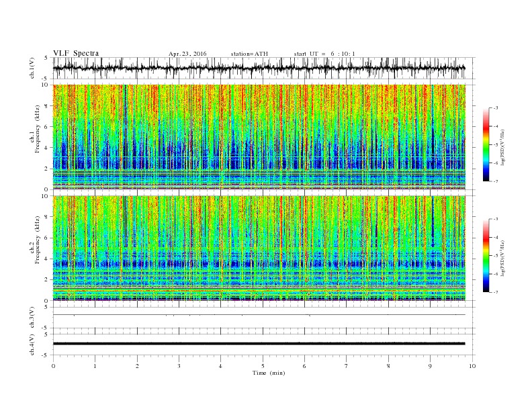532x411 pixels.
Task: Click the "ch.4(V)" y-axis label
Action: pyautogui.click(x=32, y=346)
